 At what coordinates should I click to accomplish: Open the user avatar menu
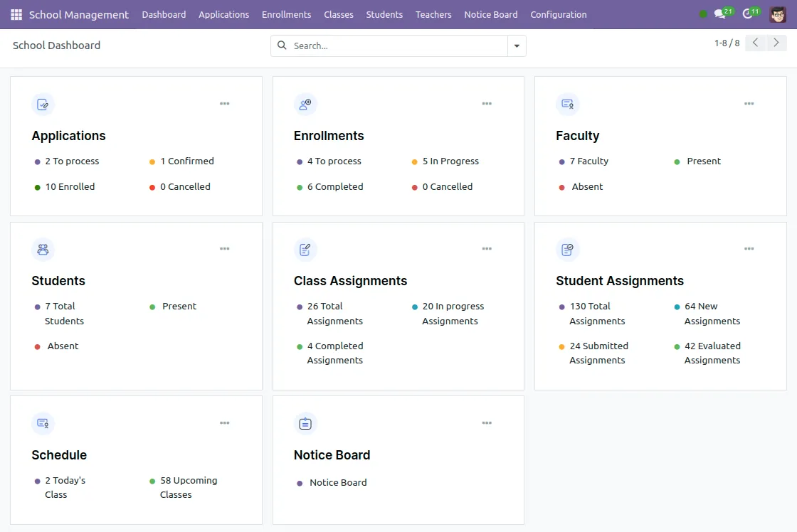pos(778,14)
